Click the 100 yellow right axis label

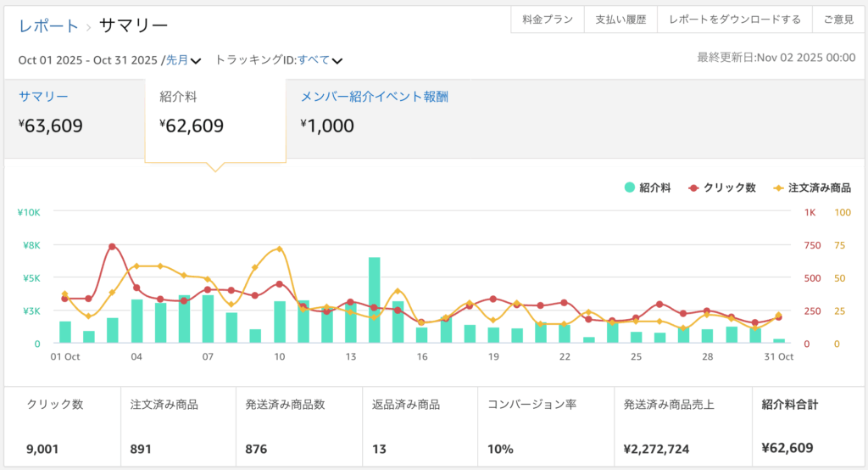[843, 212]
